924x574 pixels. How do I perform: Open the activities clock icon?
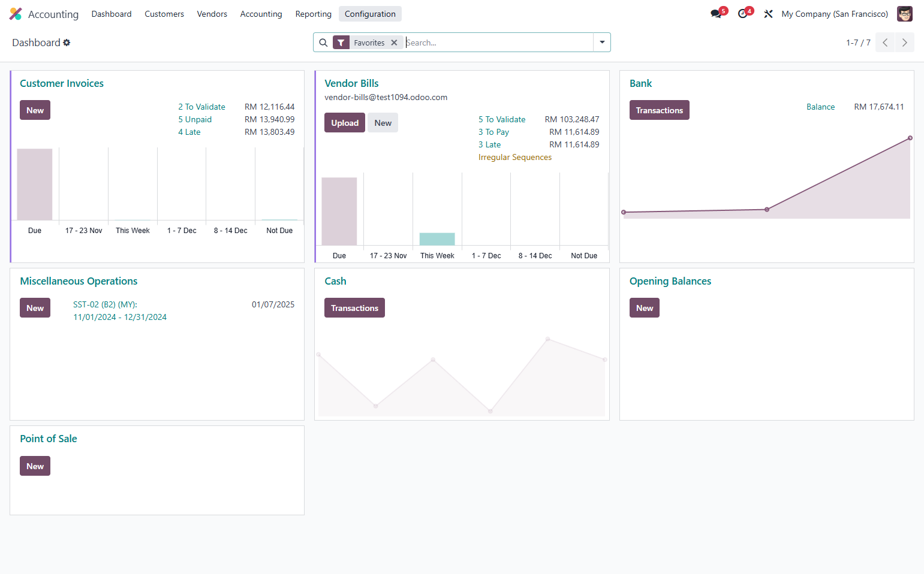coord(743,14)
